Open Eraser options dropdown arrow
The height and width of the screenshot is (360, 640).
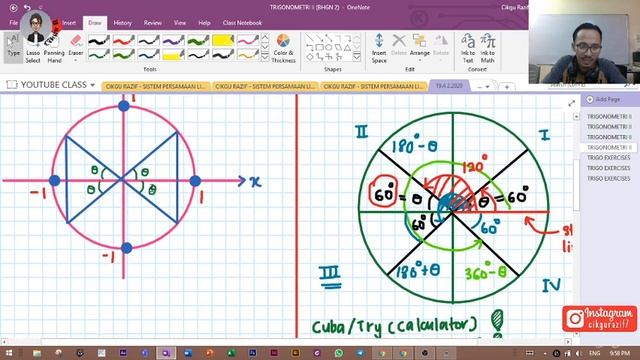76,60
